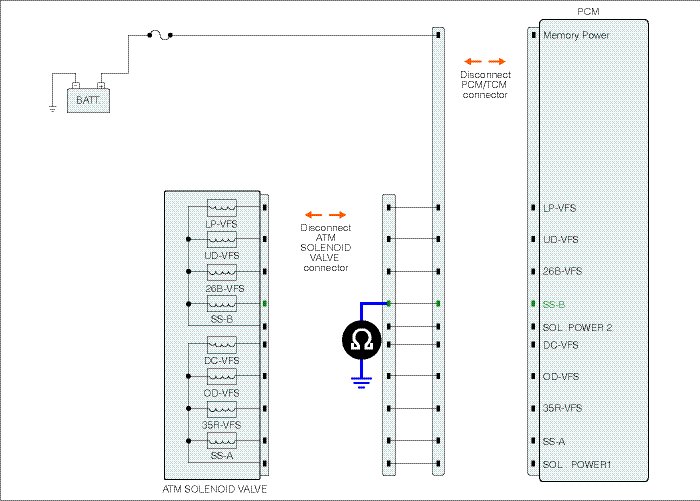Click the 35R-VFS label in PCM
Viewport: 700px width, 501px height.
(x=562, y=408)
